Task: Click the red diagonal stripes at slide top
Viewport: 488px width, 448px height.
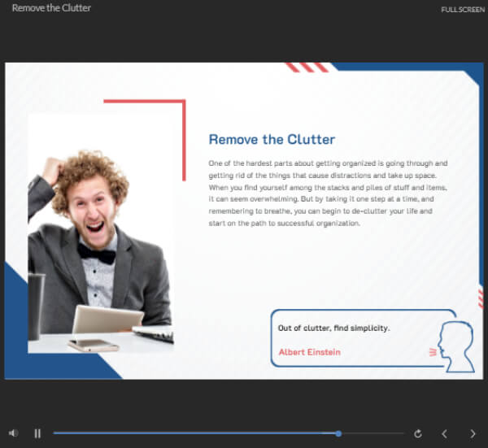Action: pyautogui.click(x=307, y=67)
